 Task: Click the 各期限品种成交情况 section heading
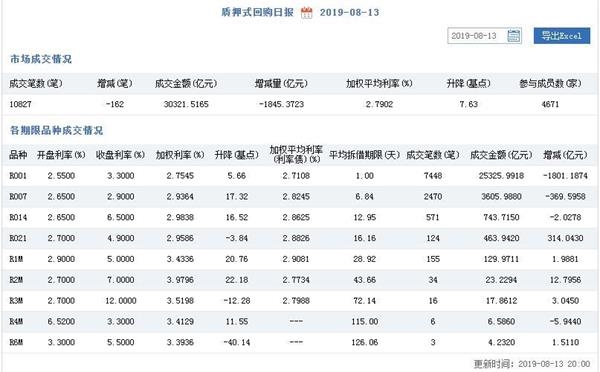click(56, 131)
